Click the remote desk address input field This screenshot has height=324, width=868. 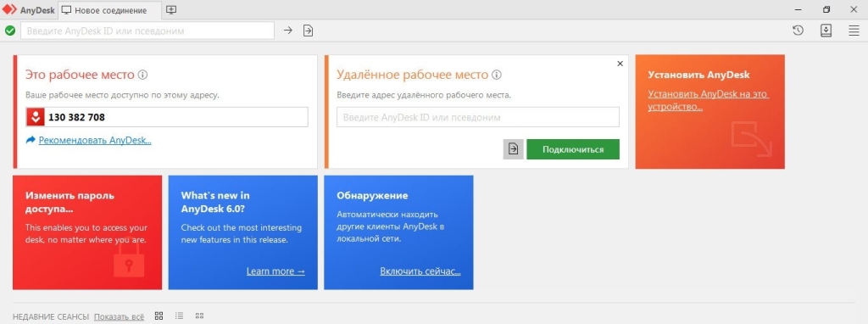point(478,117)
